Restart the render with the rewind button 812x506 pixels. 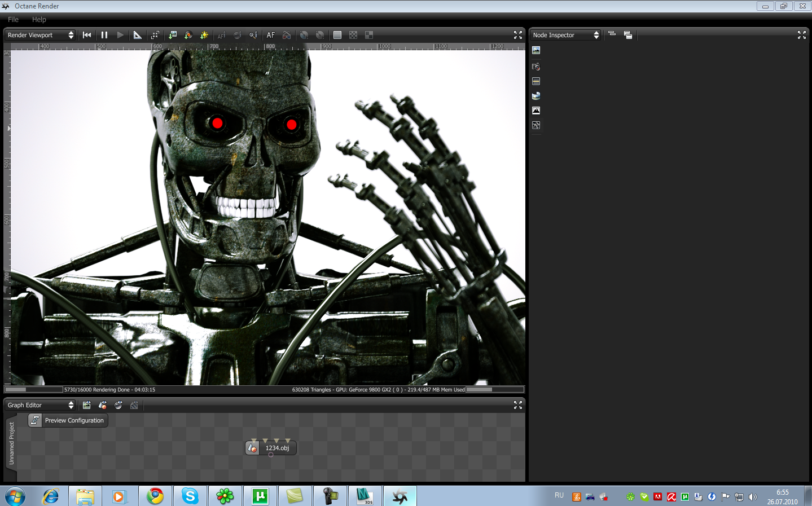[x=87, y=35]
